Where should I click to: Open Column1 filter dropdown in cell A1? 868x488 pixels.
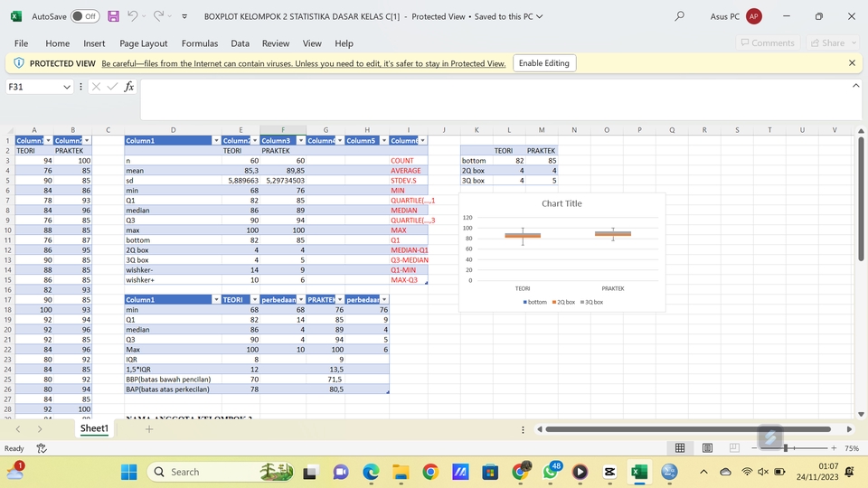pos(48,141)
